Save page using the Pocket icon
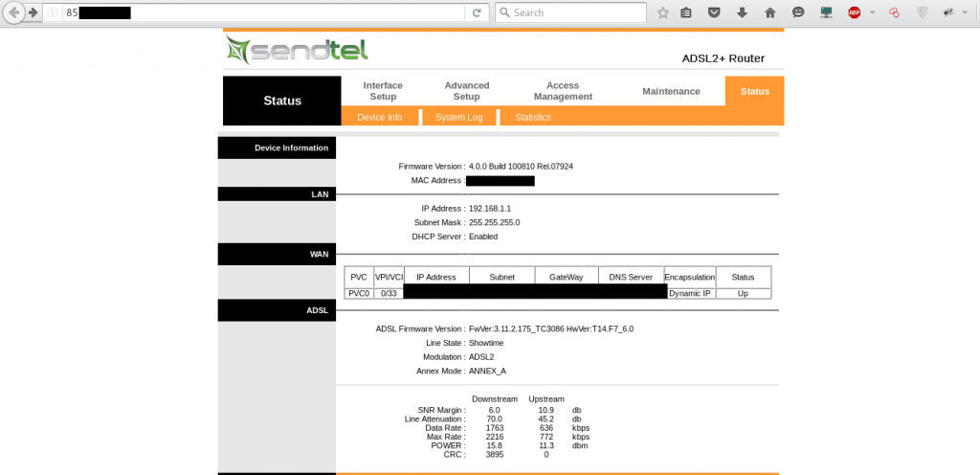 tap(714, 12)
